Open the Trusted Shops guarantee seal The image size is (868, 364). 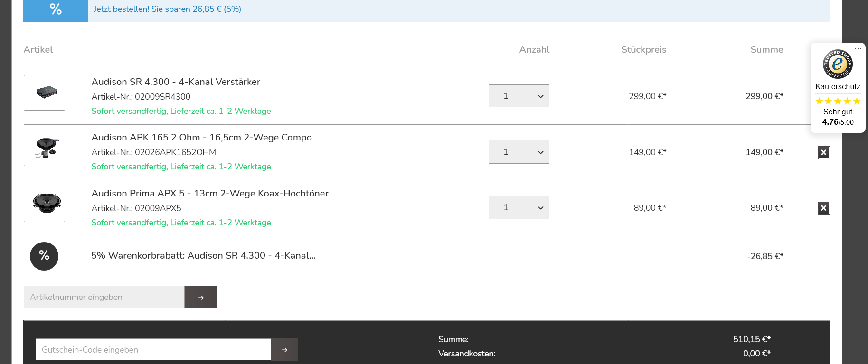838,64
